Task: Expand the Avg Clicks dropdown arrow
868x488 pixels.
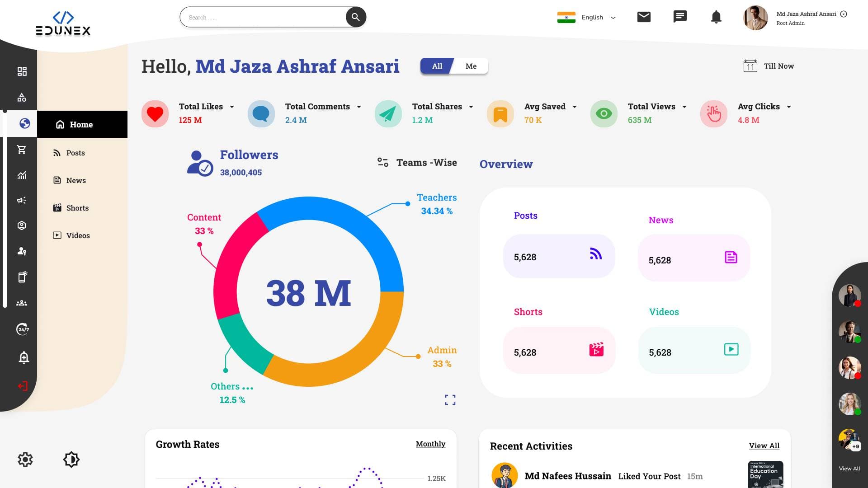Action: click(x=788, y=107)
